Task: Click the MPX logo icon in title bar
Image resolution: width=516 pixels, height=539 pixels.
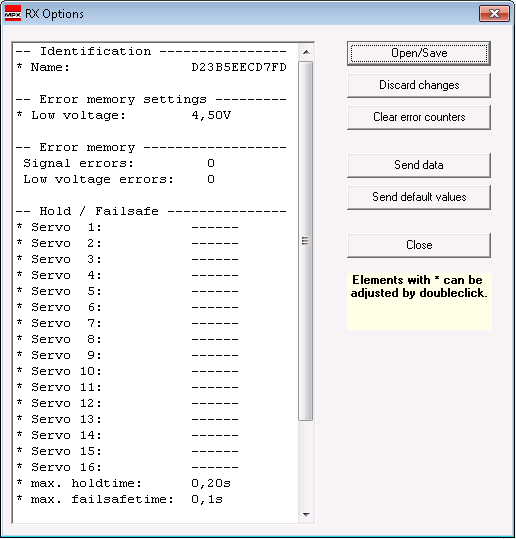Action: 13,13
